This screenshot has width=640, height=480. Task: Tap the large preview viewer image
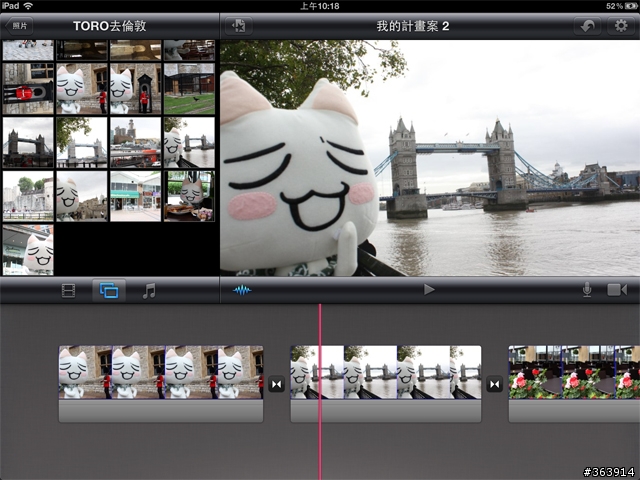coord(430,158)
